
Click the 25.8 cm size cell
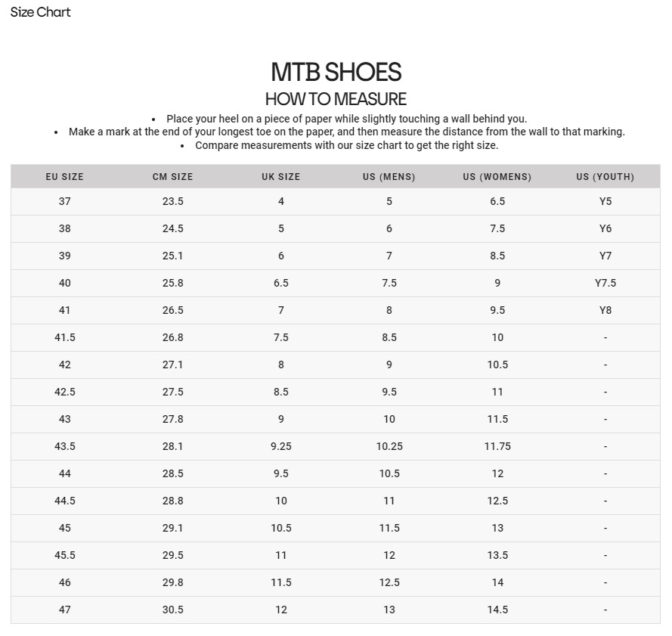(172, 283)
